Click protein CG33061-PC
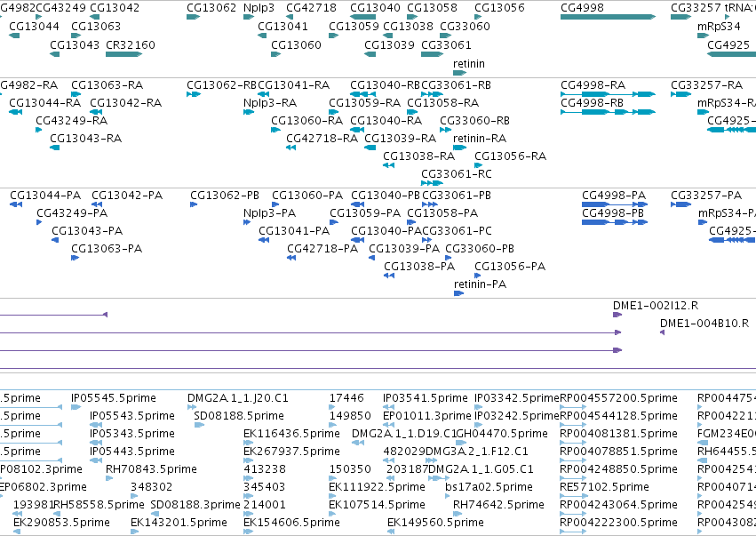The height and width of the screenshot is (536, 756). tap(458, 231)
